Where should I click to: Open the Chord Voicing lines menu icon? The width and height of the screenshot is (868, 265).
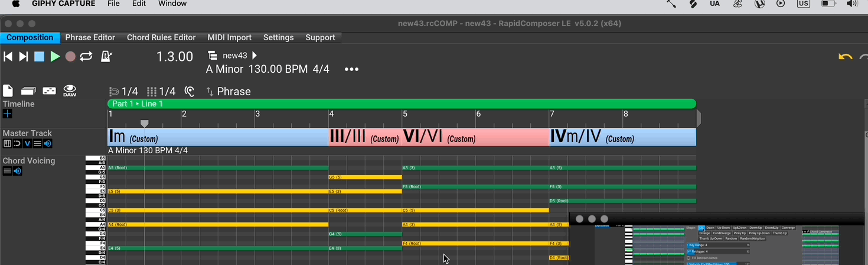click(x=7, y=171)
